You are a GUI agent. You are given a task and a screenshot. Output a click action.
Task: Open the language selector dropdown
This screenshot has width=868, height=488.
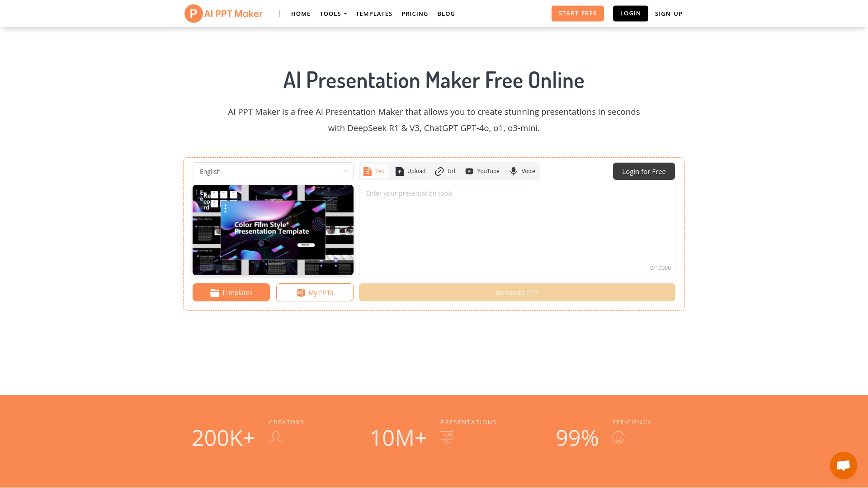click(273, 172)
